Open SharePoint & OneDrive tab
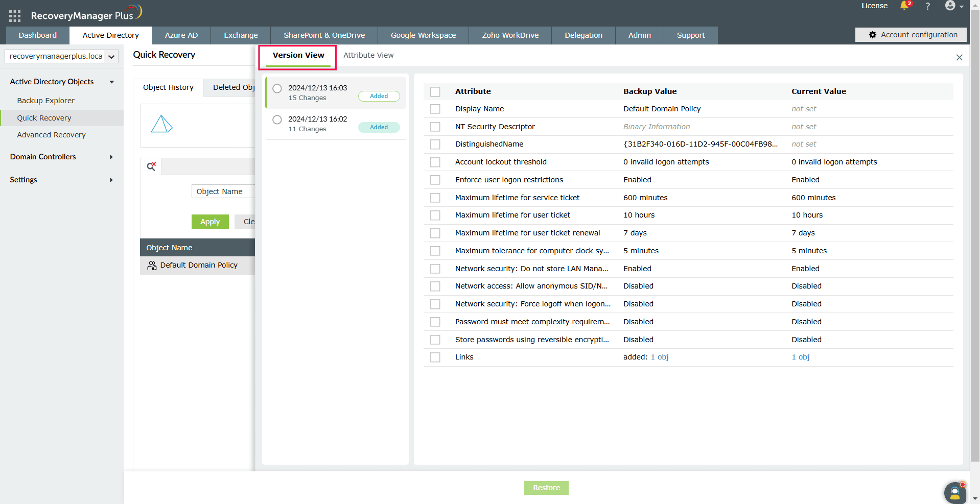 tap(324, 35)
